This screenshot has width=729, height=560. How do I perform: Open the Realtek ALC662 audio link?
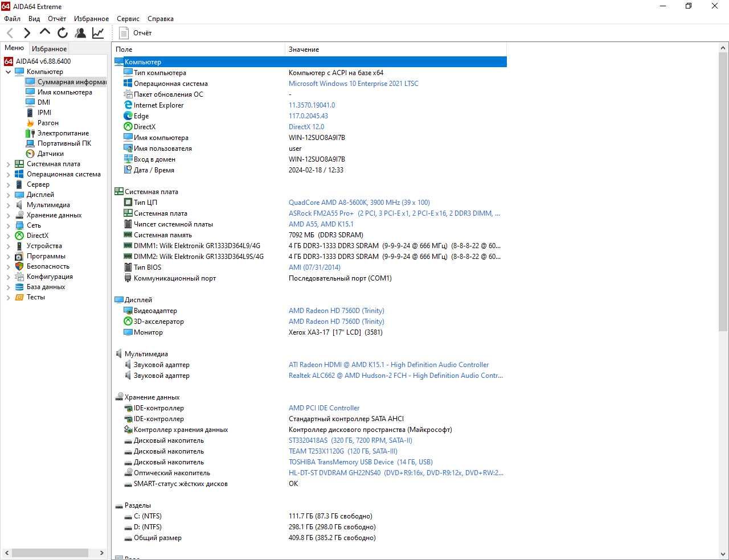[x=396, y=376]
